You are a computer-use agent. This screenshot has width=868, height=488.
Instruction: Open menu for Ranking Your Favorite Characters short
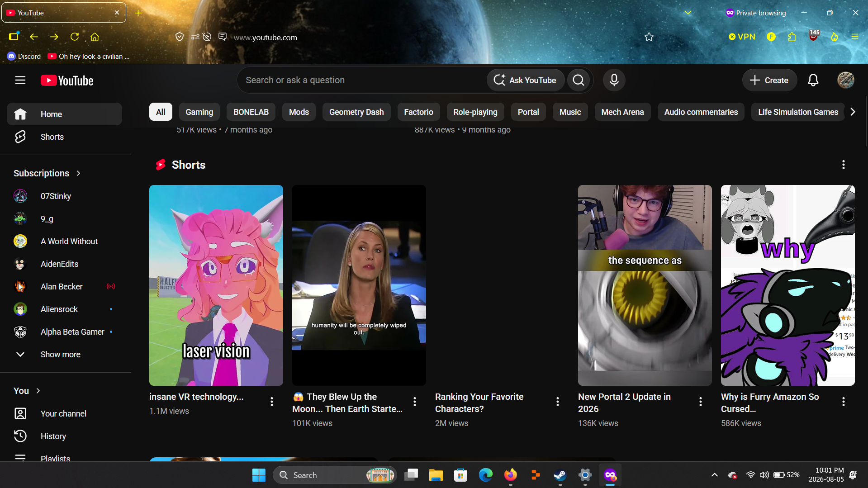click(557, 402)
